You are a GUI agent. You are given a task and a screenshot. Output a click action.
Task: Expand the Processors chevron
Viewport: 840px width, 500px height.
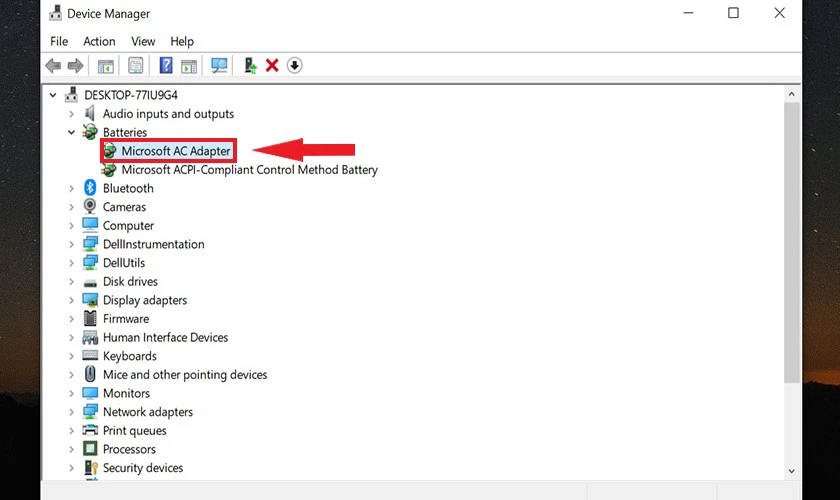71,449
